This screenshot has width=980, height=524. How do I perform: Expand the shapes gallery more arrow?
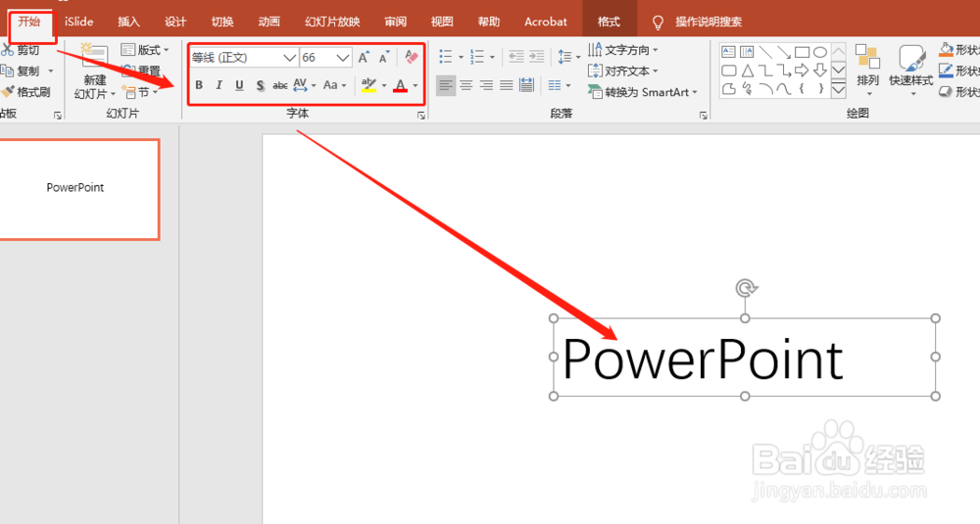tap(839, 90)
